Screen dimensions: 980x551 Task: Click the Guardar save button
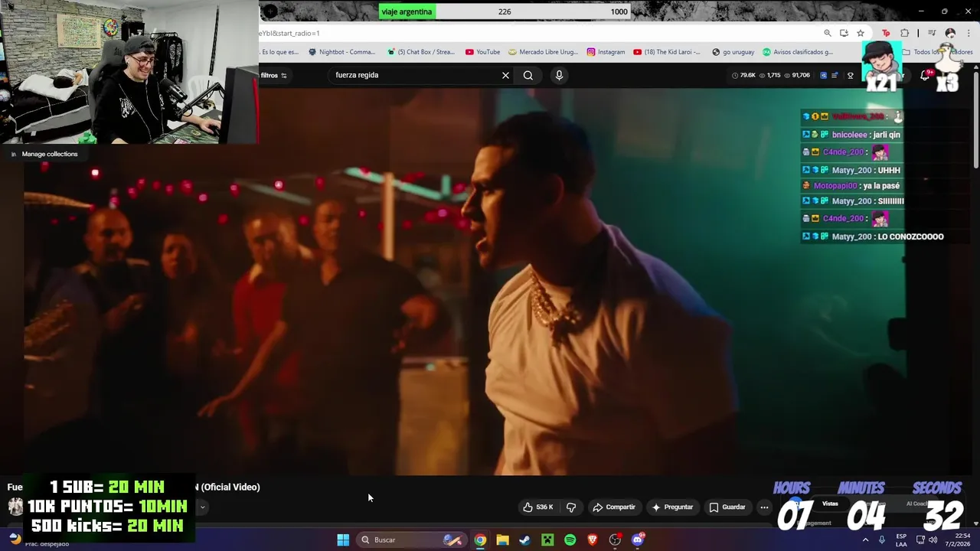(727, 507)
